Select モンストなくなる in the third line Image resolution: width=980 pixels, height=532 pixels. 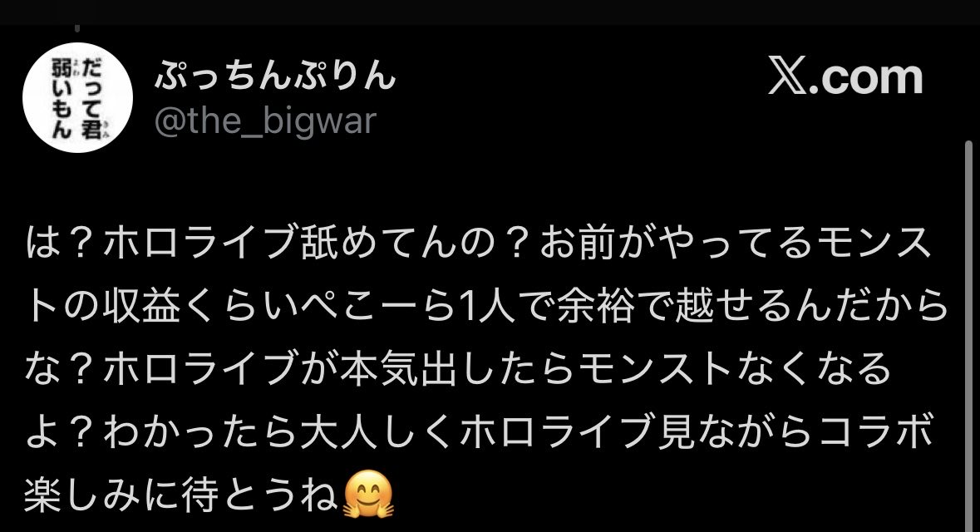point(734,368)
